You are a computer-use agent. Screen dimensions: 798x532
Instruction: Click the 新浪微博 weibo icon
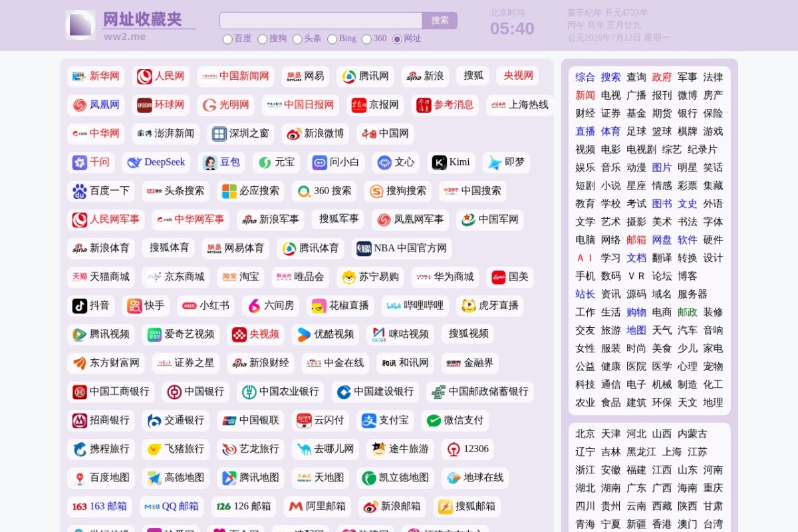point(294,134)
